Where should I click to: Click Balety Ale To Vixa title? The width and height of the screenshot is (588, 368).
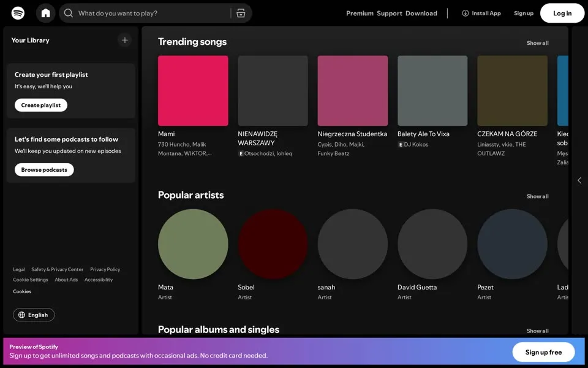pyautogui.click(x=423, y=134)
